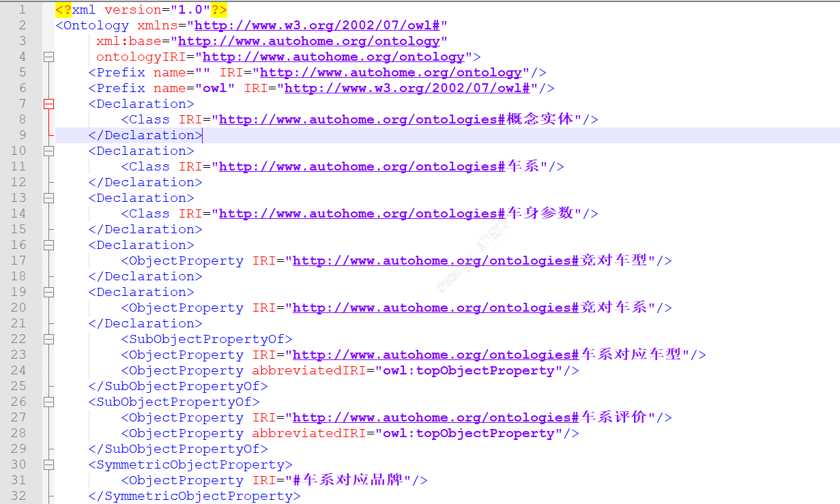This screenshot has width=840, height=504.
Task: Open the ontologies#车系评价 link
Action: (469, 418)
